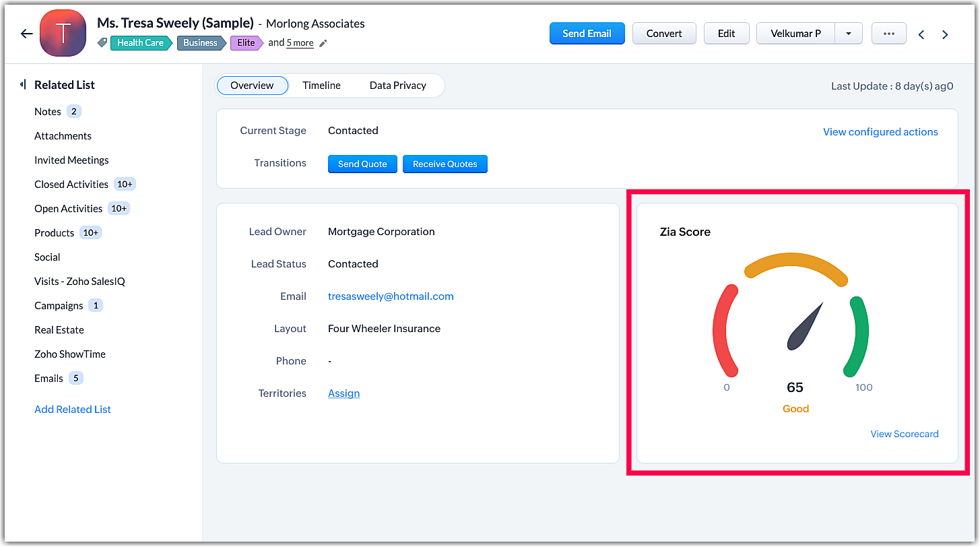
Task: Click the Velkumar P button
Action: (x=795, y=34)
